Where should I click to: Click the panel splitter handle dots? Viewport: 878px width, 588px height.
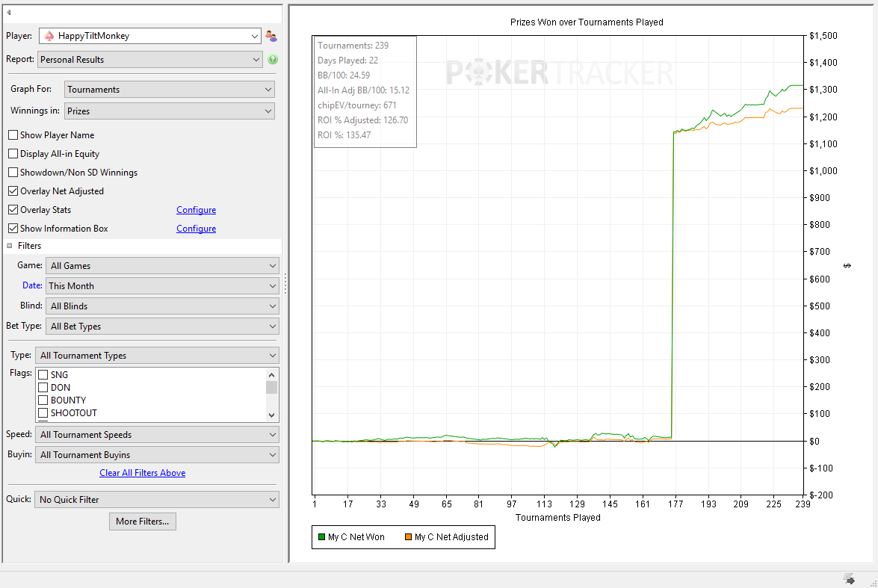click(285, 283)
